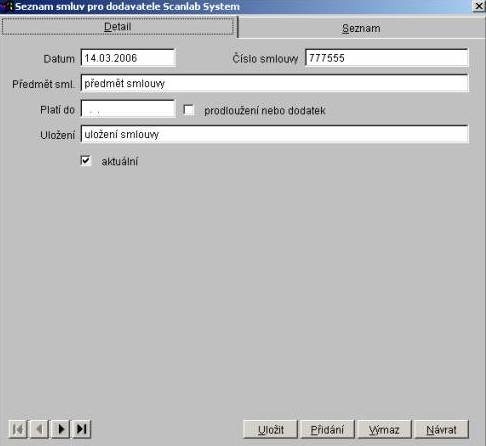Click the application icon in title bar
Image resolution: width=486 pixels, height=446 pixels.
[6, 6]
